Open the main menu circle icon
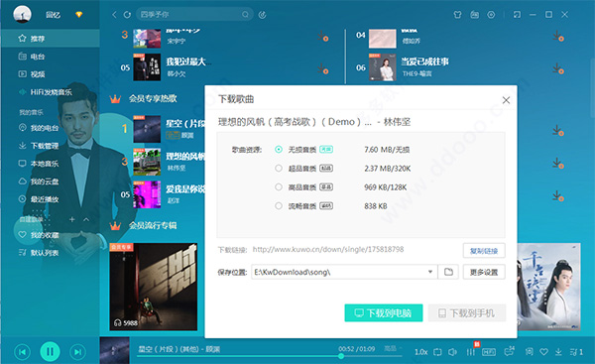Screen dimensions: 595x364 point(491,15)
